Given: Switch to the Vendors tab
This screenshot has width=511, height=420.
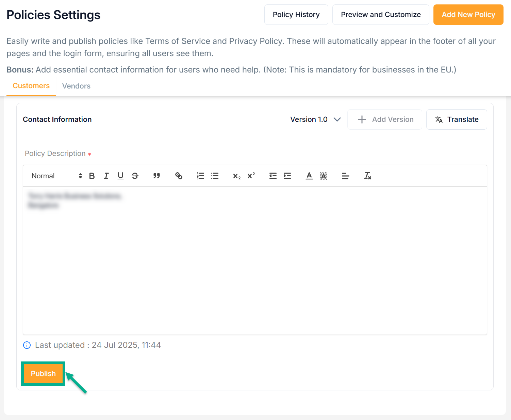Looking at the screenshot, I should (x=76, y=86).
